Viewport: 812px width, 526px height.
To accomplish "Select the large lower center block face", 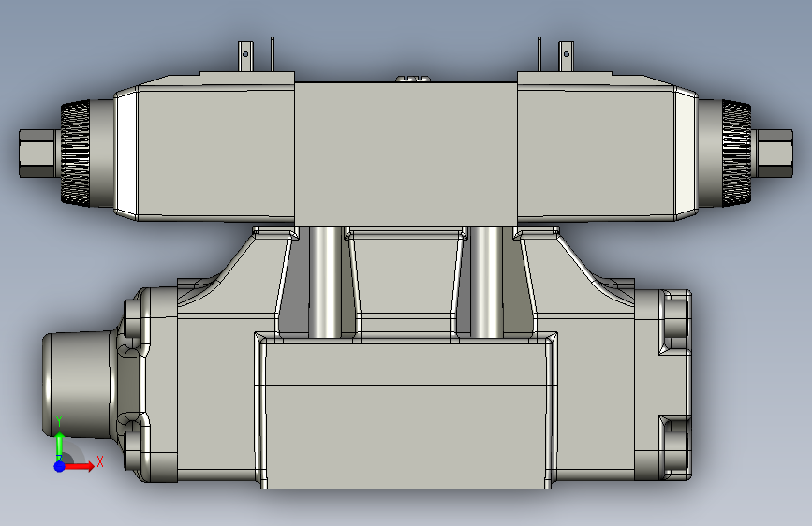I will click(406, 415).
